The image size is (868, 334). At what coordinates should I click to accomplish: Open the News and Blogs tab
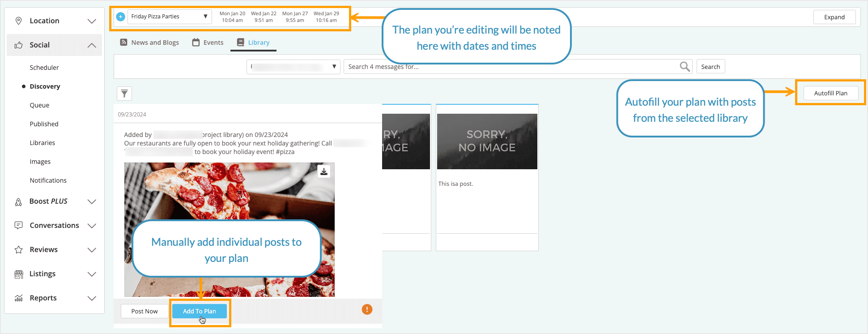click(149, 43)
